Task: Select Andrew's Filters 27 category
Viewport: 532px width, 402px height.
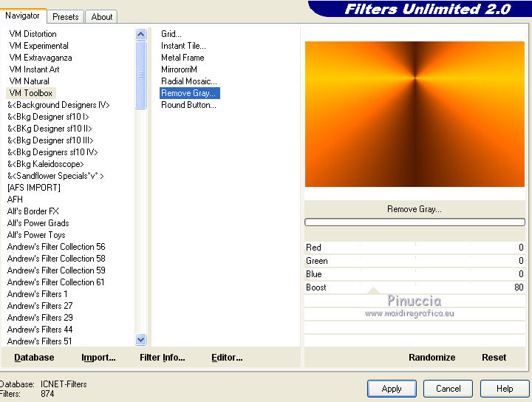Action: click(x=40, y=306)
